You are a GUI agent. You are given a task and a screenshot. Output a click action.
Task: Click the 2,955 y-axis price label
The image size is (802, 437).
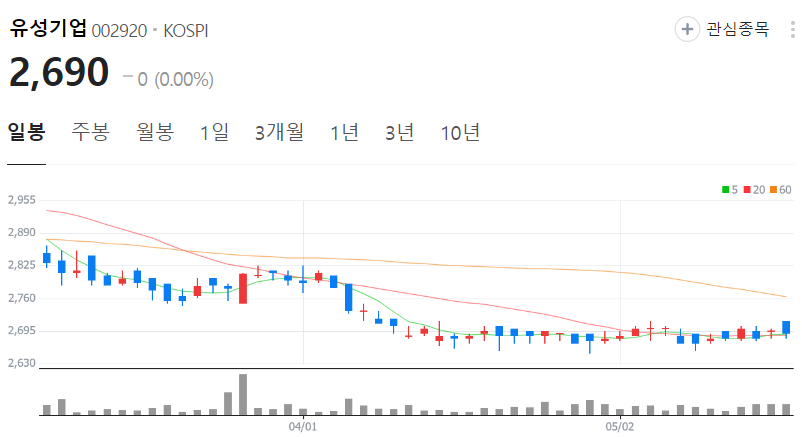[x=21, y=200]
